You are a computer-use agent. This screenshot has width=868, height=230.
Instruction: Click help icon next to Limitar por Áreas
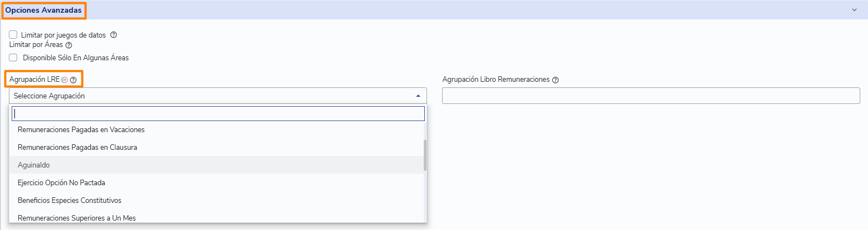69,45
